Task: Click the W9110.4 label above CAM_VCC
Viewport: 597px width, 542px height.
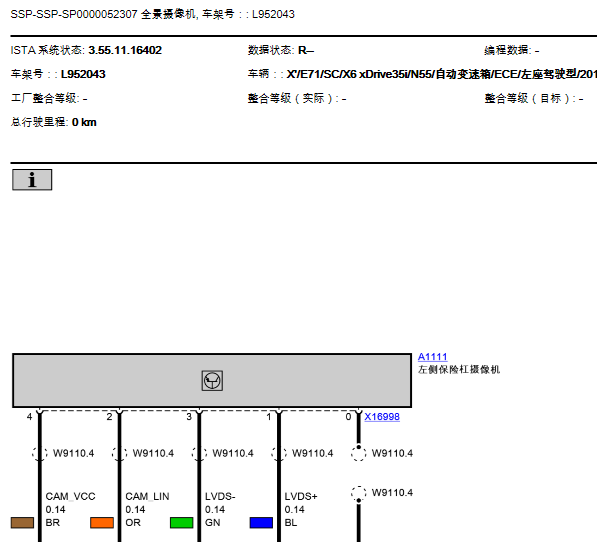Action: click(73, 453)
